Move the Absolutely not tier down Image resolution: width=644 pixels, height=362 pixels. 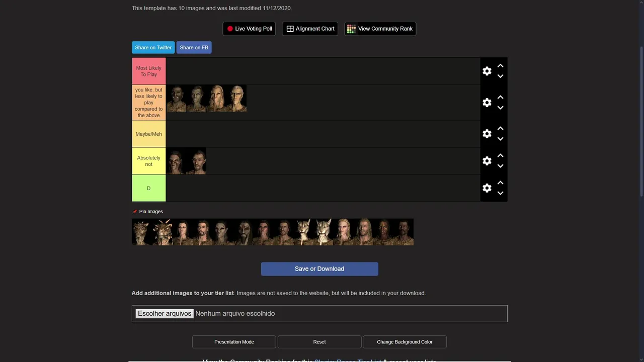click(500, 166)
